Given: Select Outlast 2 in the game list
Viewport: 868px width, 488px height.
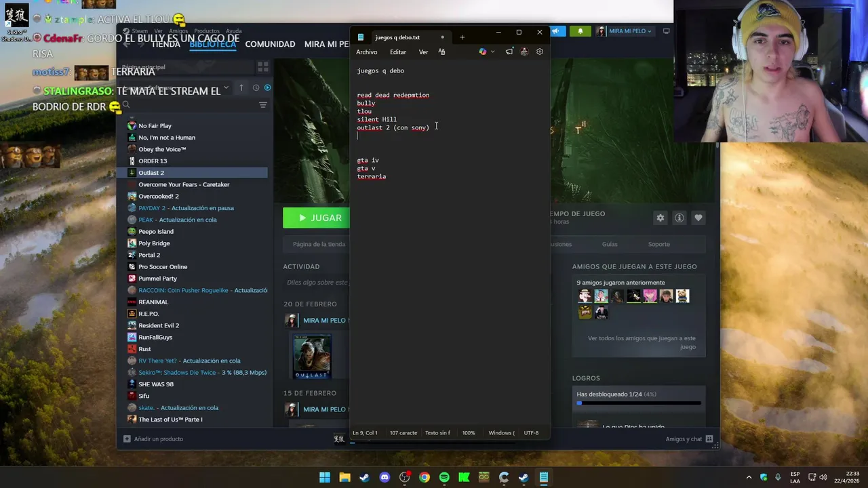Looking at the screenshot, I should [x=151, y=173].
